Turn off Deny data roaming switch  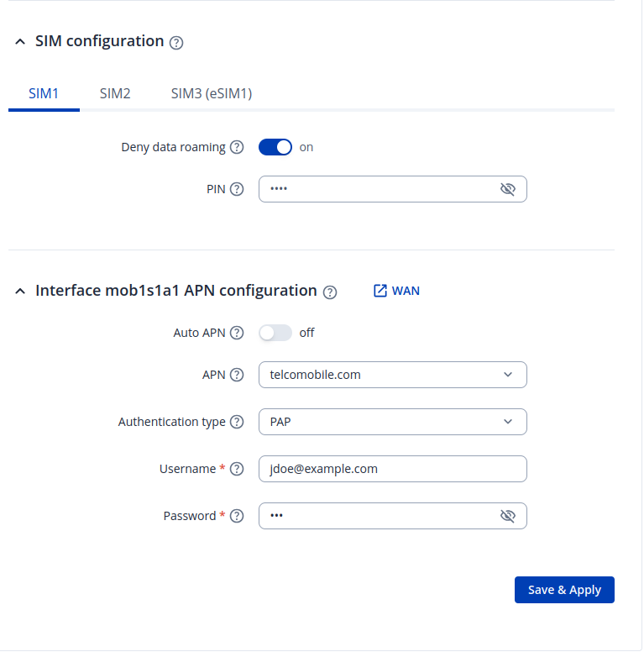point(275,147)
